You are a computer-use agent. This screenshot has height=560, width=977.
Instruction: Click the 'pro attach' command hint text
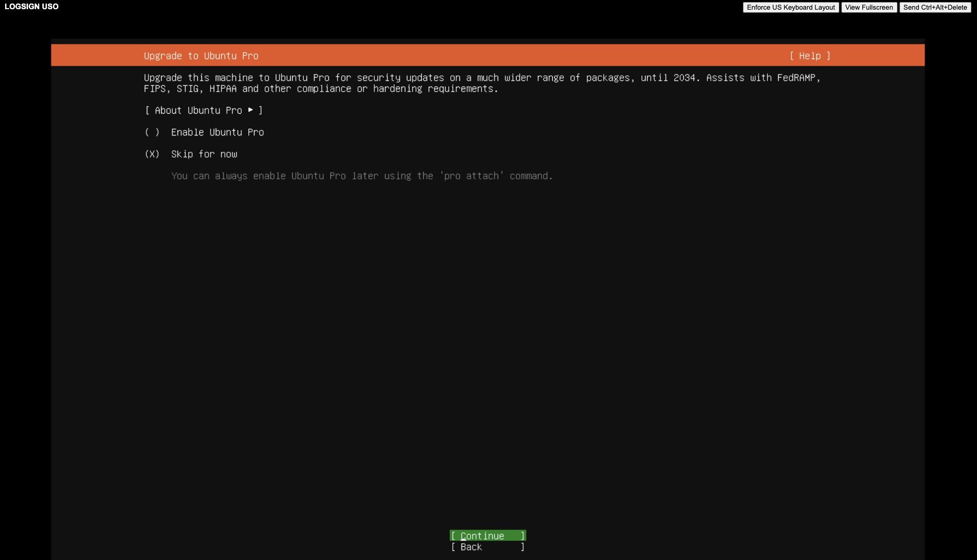pyautogui.click(x=362, y=176)
